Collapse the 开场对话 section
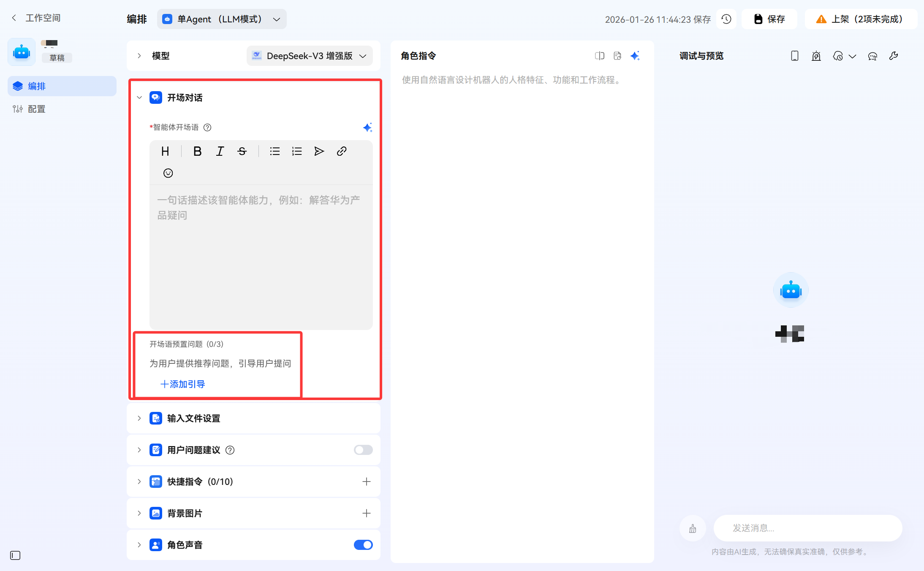924x571 pixels. click(x=139, y=97)
